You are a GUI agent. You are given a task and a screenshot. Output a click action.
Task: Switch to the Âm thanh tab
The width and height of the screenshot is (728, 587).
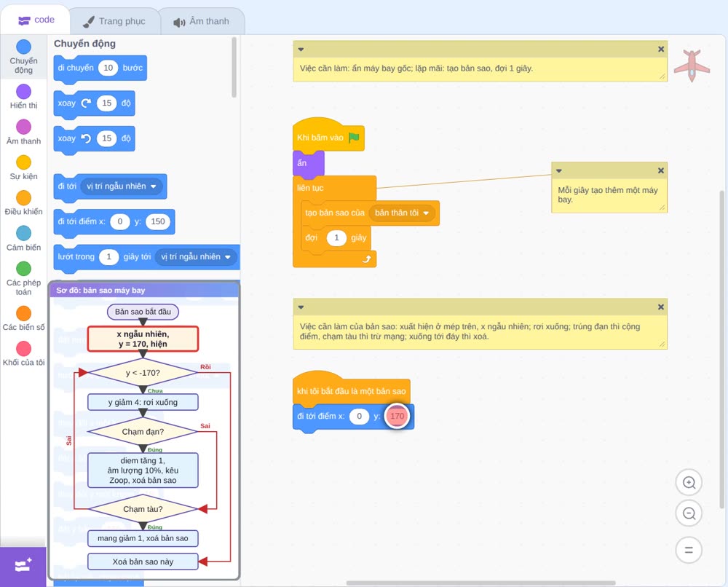(201, 21)
